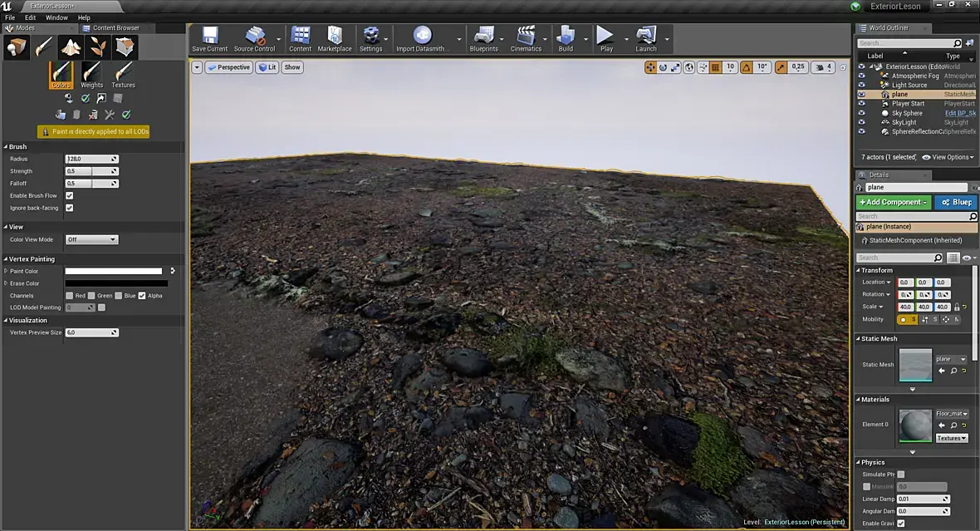Image resolution: width=980 pixels, height=531 pixels.
Task: Click the Add Component button
Action: tap(893, 202)
